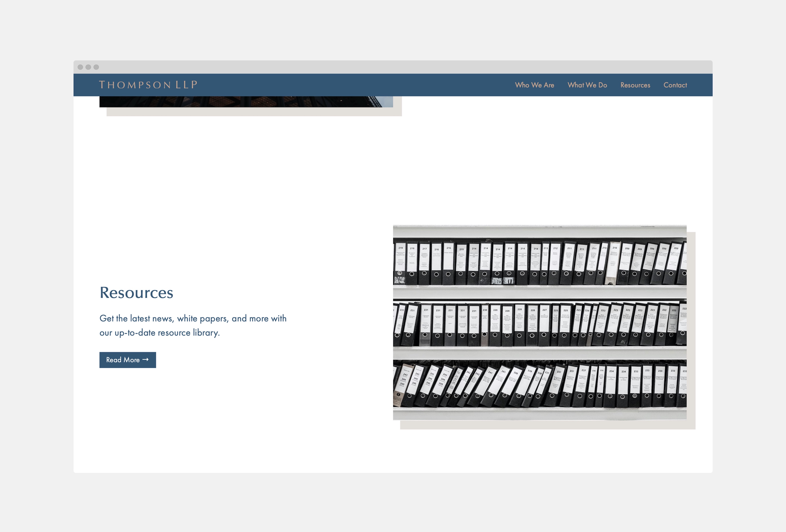Click the third gray window dot

tap(96, 67)
